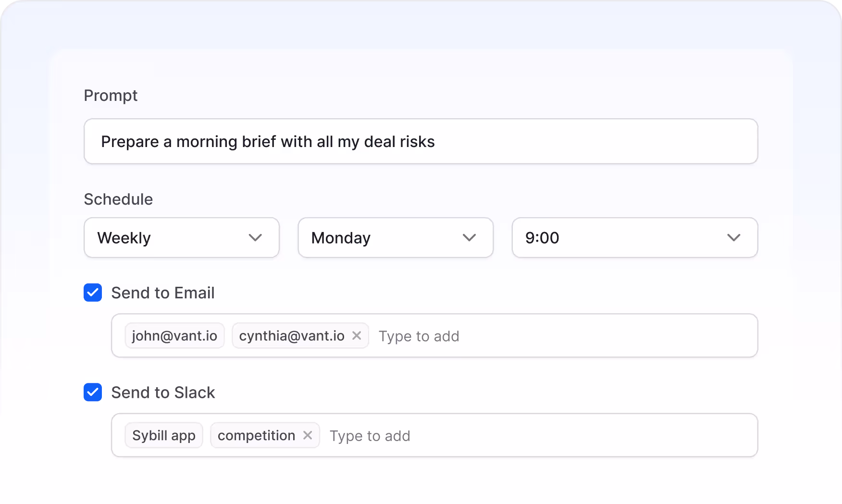Image resolution: width=842 pixels, height=504 pixels.
Task: Click the Schedule section label
Action: (118, 199)
